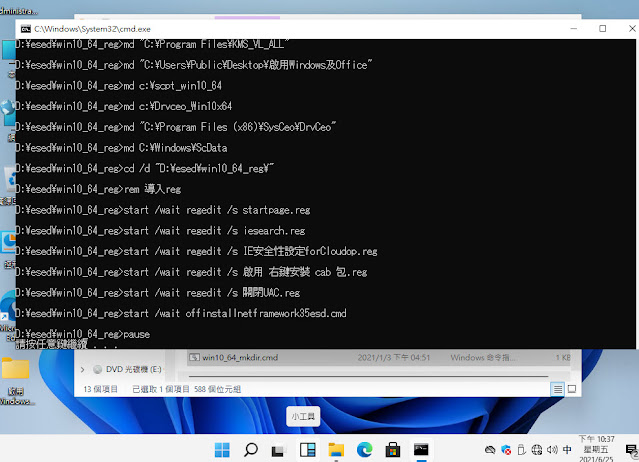639x462 pixels.
Task: Open the volume speaker tray icon
Action: [x=552, y=450]
